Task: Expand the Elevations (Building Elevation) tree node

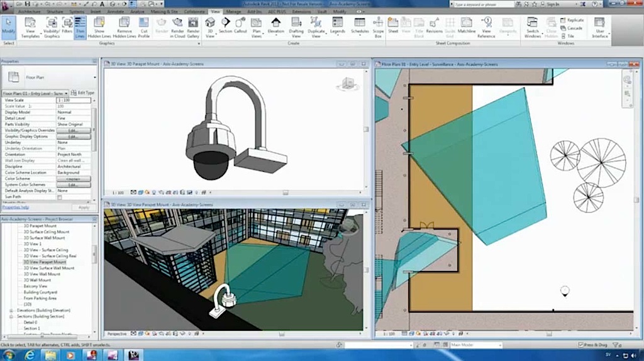Action: coord(11,311)
